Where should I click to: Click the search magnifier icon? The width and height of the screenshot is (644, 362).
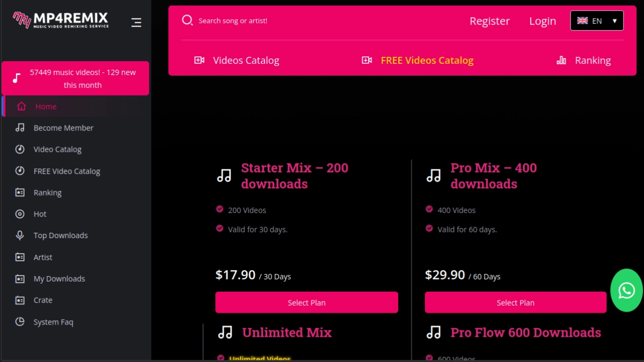point(187,20)
